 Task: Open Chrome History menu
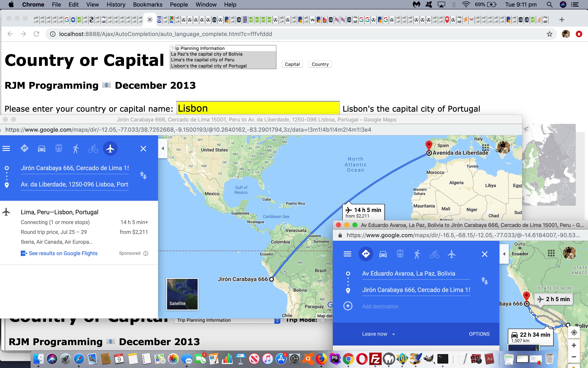(x=116, y=5)
